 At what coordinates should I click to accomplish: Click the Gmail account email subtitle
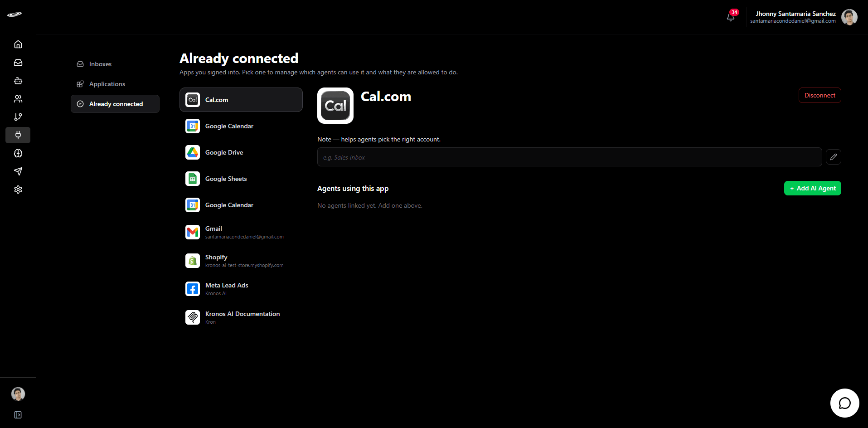(x=244, y=237)
